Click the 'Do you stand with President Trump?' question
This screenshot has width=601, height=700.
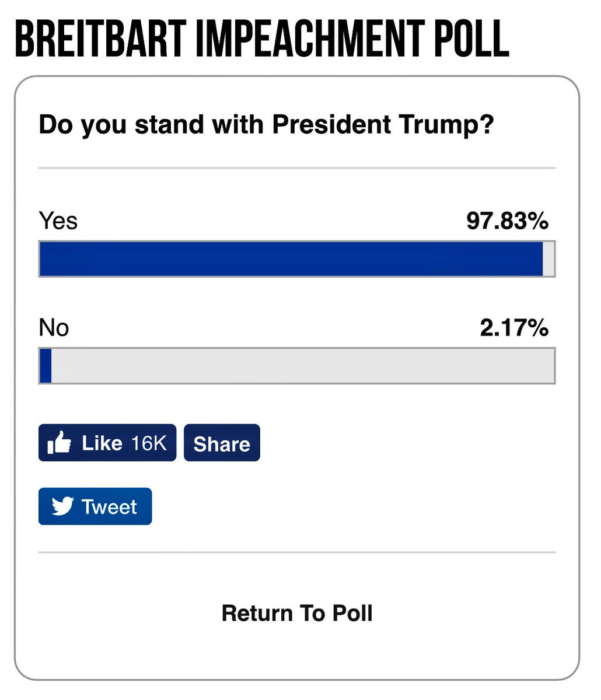266,125
